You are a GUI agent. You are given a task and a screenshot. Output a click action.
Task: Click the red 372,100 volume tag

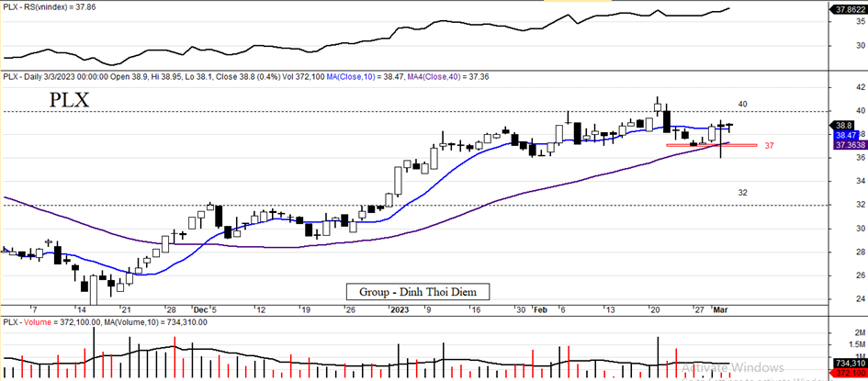pyautogui.click(x=850, y=375)
